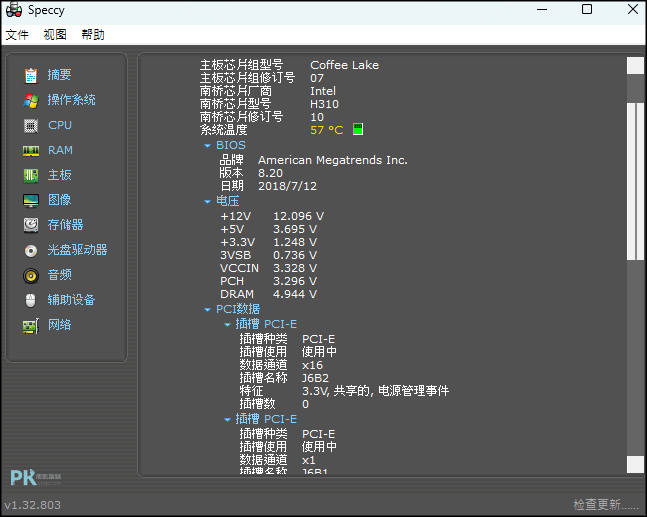Screen dimensions: 647x517
Task: Go to the 存储器 section label
Action: 66,225
